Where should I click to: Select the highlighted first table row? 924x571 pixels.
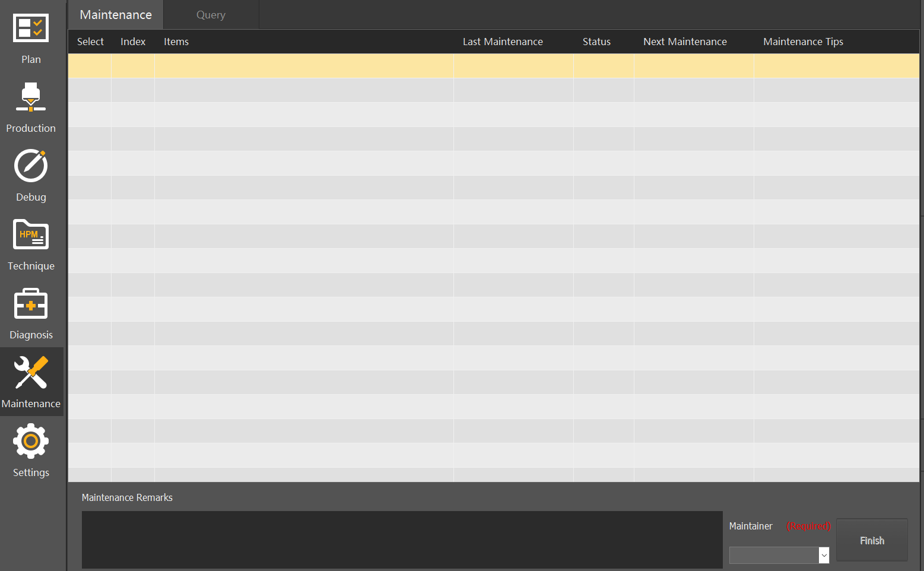494,66
